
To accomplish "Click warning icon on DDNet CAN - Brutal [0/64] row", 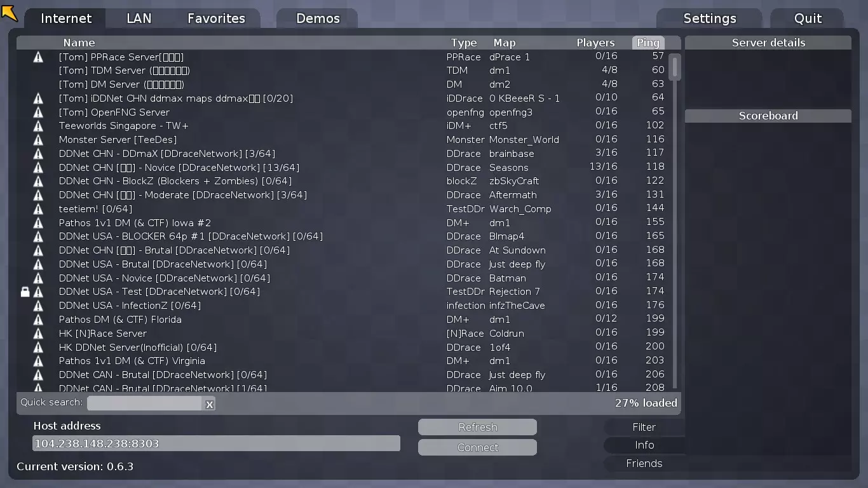I will click(38, 375).
